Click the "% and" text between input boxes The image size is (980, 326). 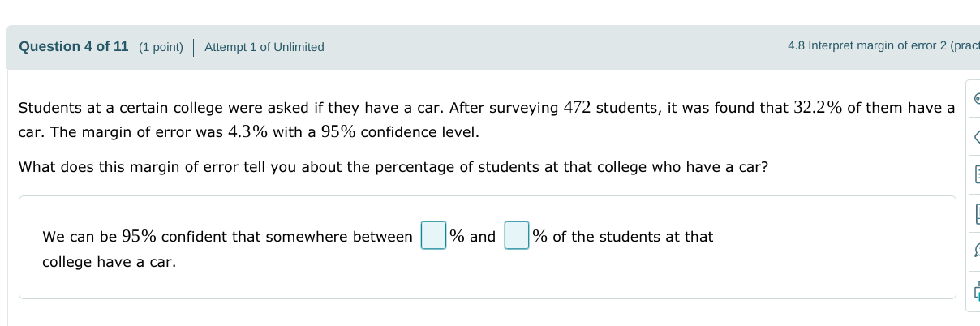tap(473, 237)
